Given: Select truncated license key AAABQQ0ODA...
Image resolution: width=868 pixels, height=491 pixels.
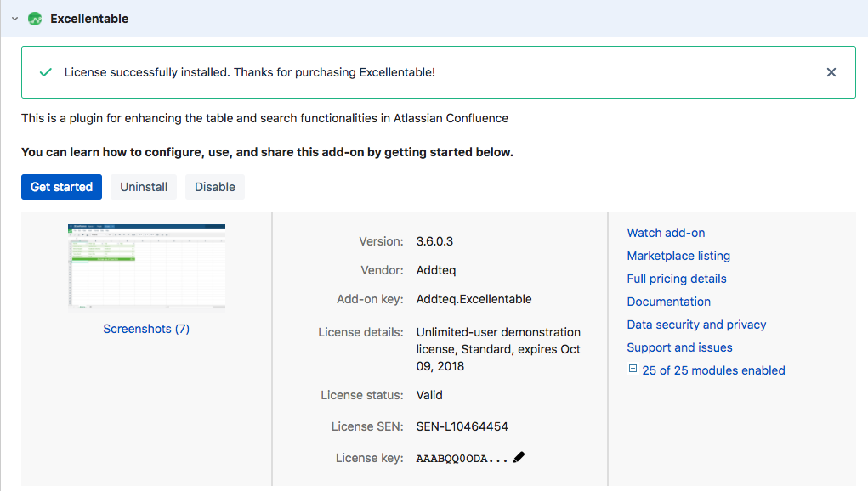Looking at the screenshot, I should pos(462,459).
